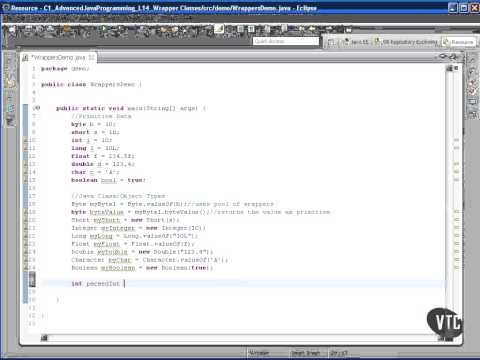Click the yellow back navigation arrow

pyautogui.click(x=312, y=30)
